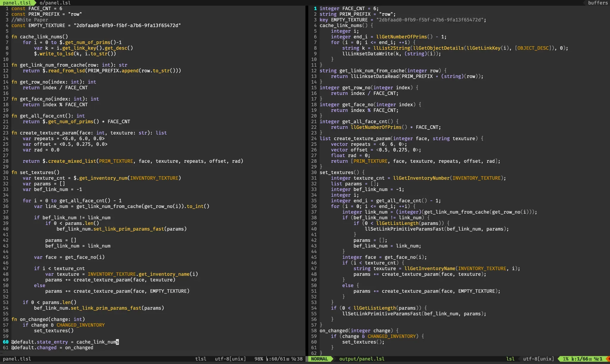Viewport: 610px width, 364px height.
Task: Click line number 62 in the right pane gutter
Action: click(314, 353)
